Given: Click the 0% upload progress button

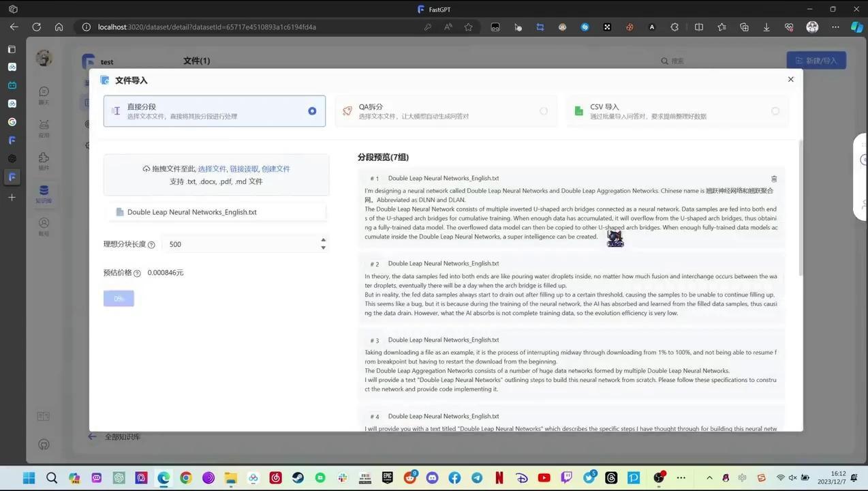Looking at the screenshot, I should pyautogui.click(x=119, y=299).
